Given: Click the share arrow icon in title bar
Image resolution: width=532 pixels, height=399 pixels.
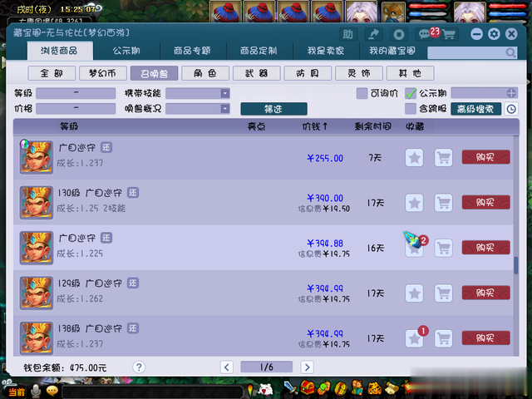Looking at the screenshot, I should click(373, 34).
